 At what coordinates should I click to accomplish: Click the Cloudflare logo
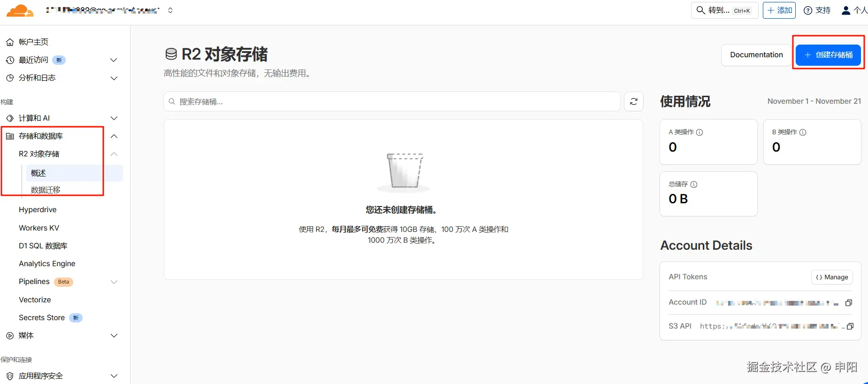20,10
